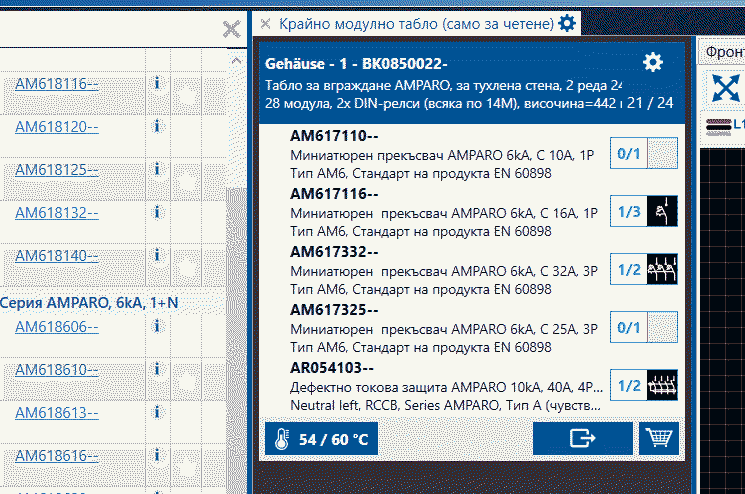Switch to the Фронт tab
745x494 pixels.
coord(724,51)
